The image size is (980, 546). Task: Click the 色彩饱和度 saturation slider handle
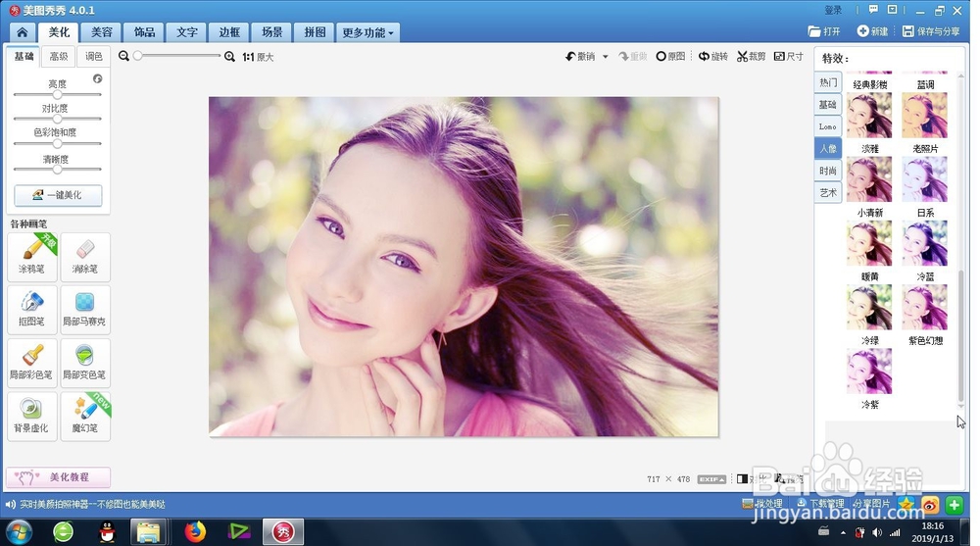58,143
